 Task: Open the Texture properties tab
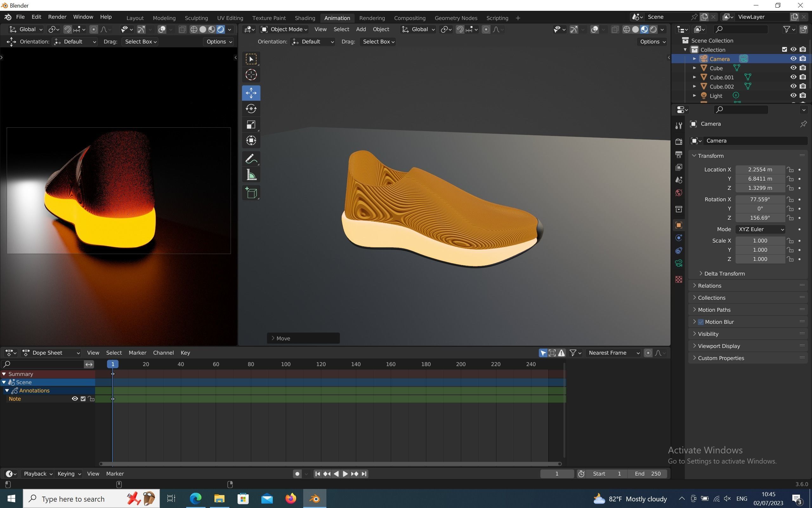tap(678, 279)
